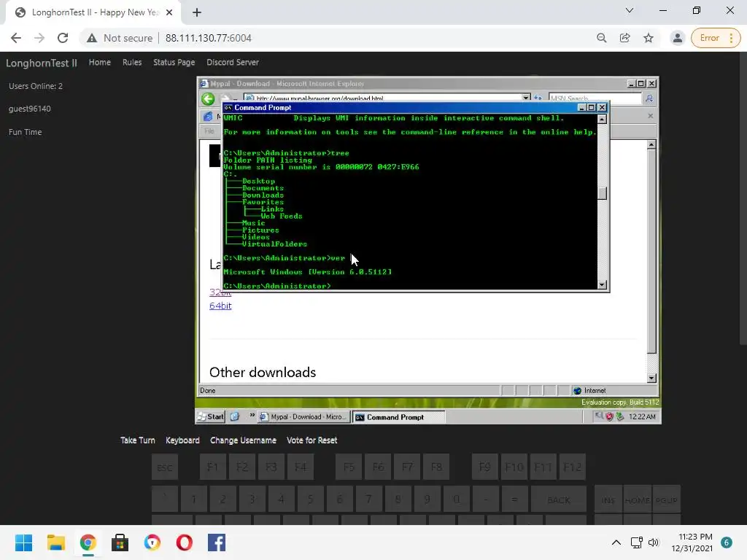Open the Start button in the Longhorn VM
747x560 pixels.
[x=211, y=417]
